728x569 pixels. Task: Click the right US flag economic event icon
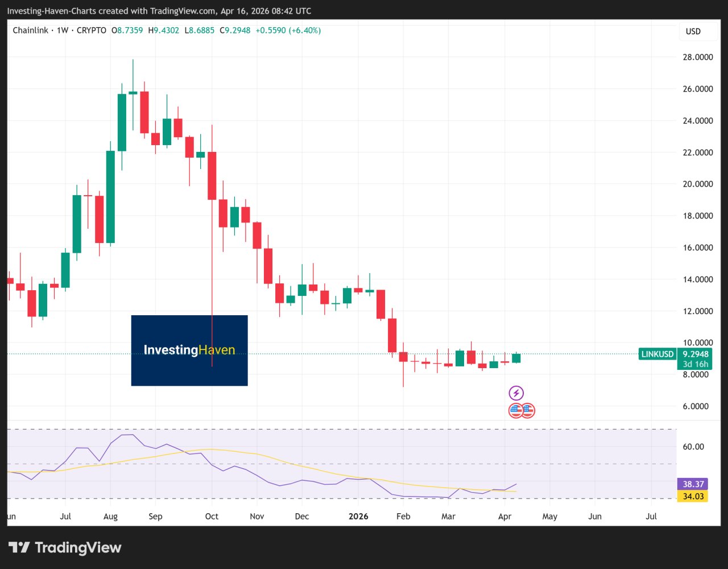(528, 410)
